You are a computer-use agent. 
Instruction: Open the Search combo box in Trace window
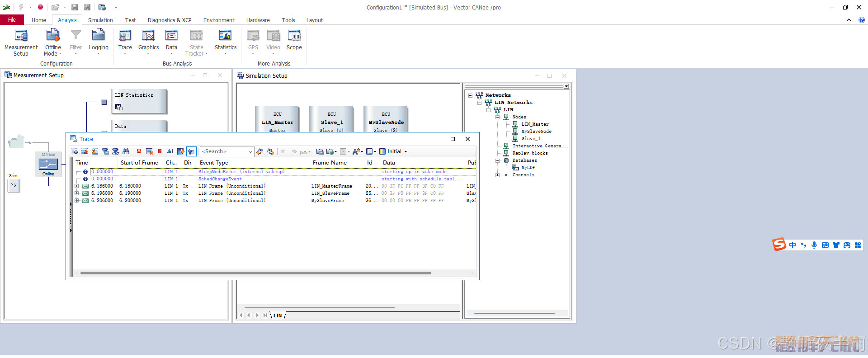click(227, 151)
